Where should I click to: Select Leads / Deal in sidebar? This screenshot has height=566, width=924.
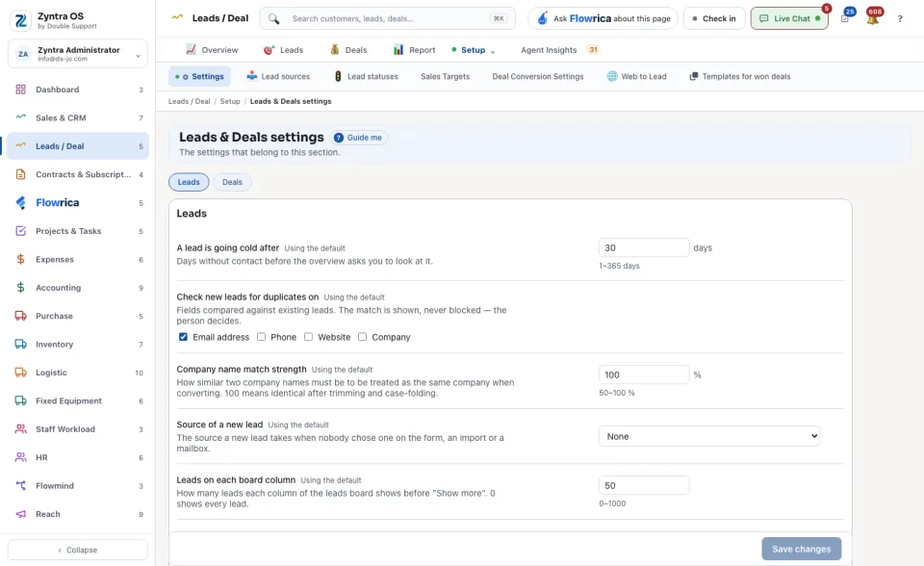(x=78, y=146)
